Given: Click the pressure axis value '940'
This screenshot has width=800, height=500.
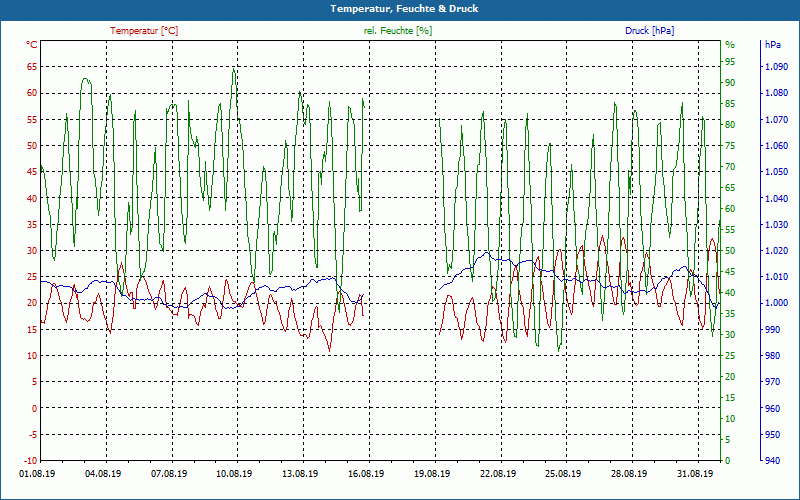Looking at the screenshot, I should click(x=773, y=461).
